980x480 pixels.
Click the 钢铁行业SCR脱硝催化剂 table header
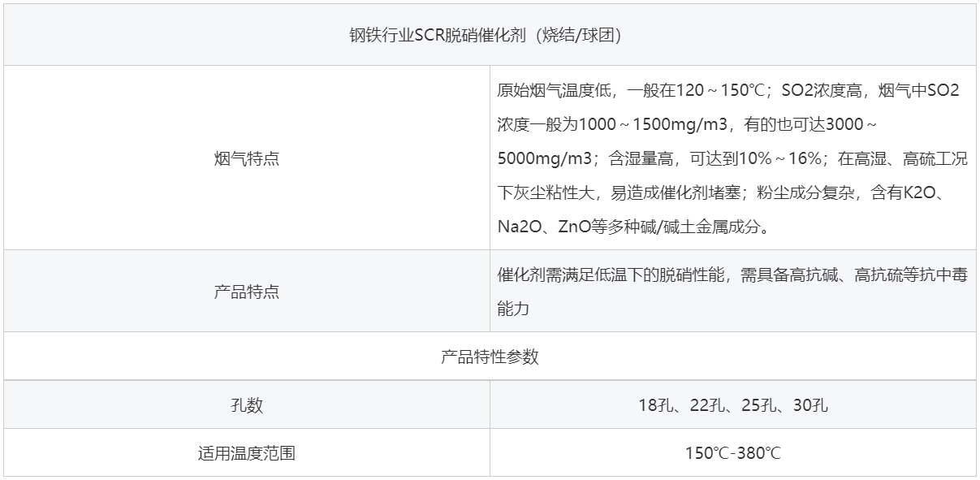coord(490,36)
